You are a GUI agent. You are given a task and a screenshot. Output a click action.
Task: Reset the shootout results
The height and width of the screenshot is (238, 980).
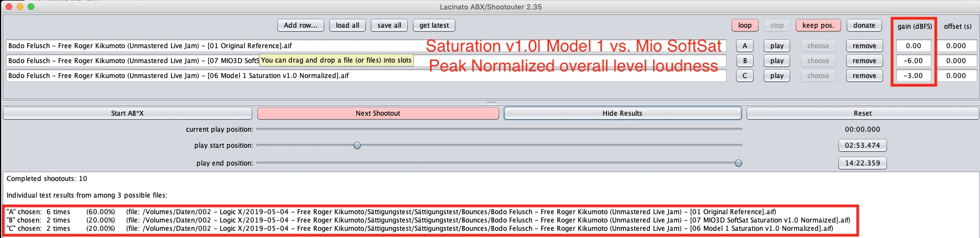click(x=862, y=113)
